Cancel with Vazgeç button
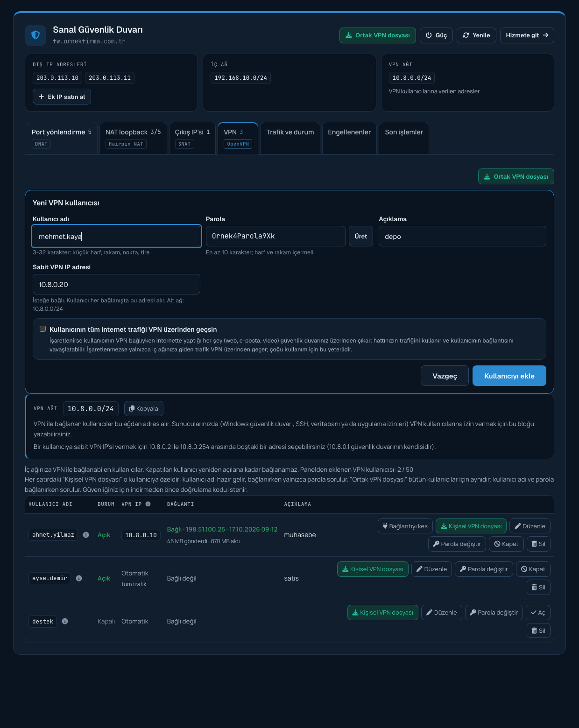 (445, 376)
